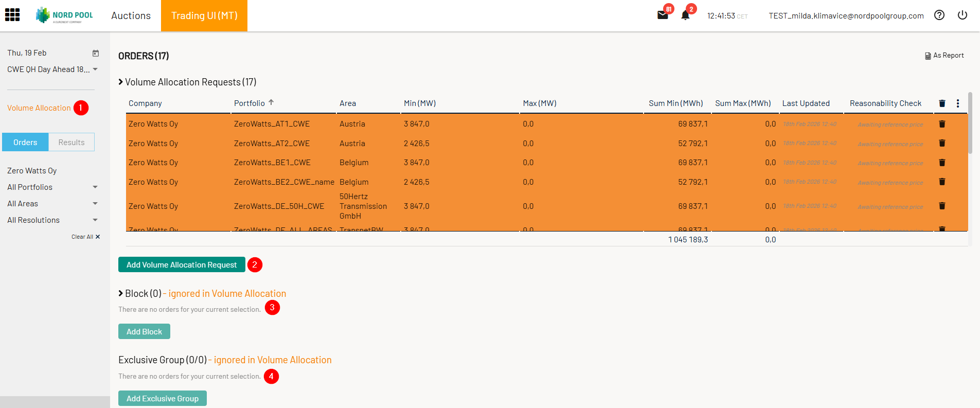Delete the ZeroWatts_AT1_CWE row
The image size is (980, 408).
coord(942,124)
